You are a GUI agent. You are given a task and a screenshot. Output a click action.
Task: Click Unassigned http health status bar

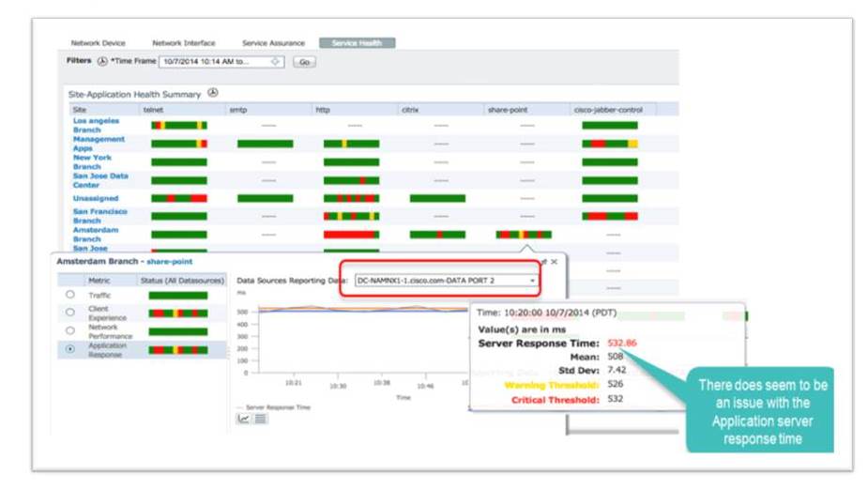(x=351, y=199)
